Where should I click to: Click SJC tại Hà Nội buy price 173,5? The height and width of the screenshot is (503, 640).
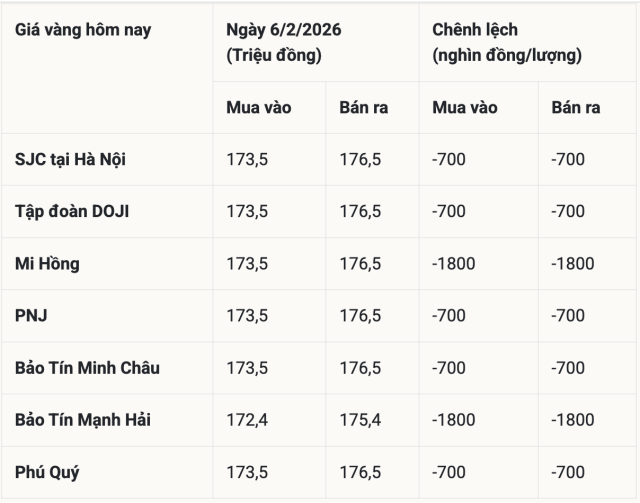[x=246, y=159]
